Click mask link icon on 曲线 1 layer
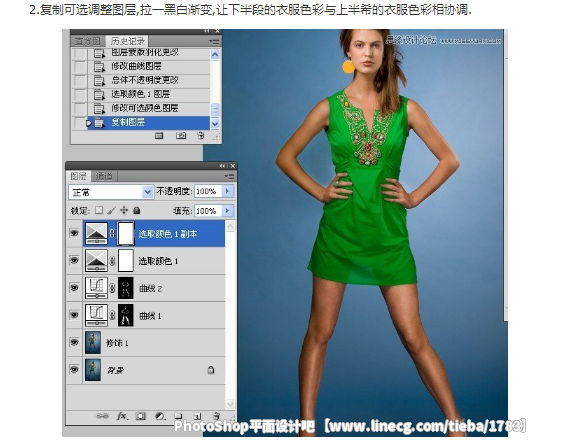 112,315
